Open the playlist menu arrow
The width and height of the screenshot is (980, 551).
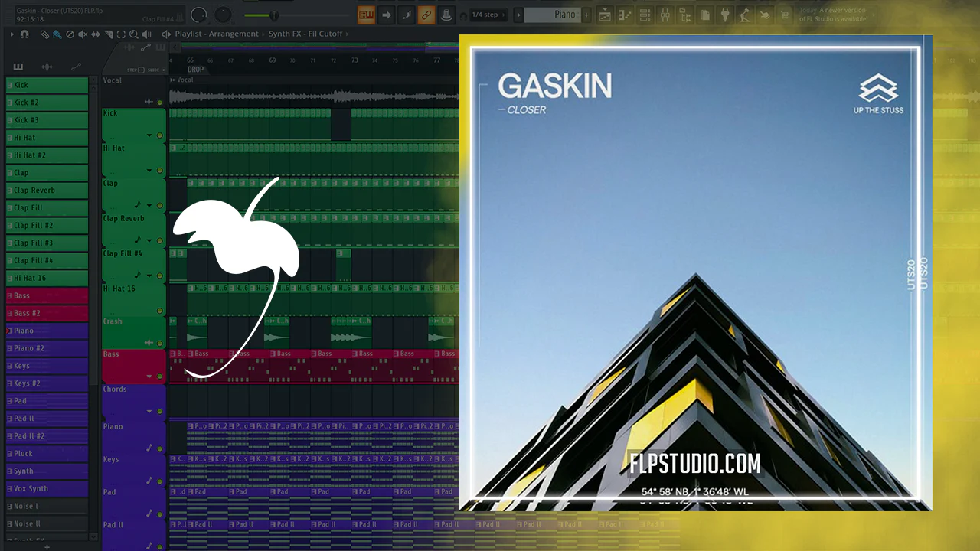[12, 34]
